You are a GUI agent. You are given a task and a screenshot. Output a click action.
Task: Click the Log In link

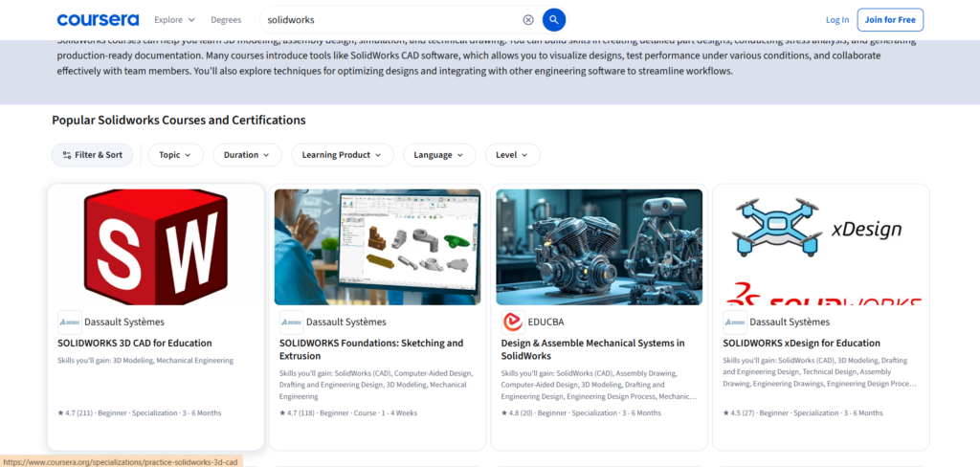[837, 20]
